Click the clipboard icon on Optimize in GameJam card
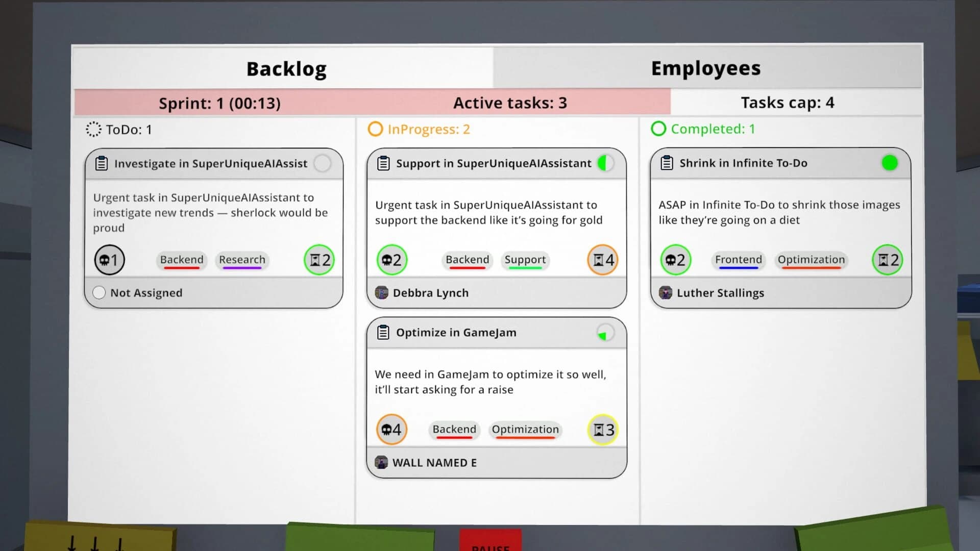This screenshot has height=551, width=980. coord(383,332)
